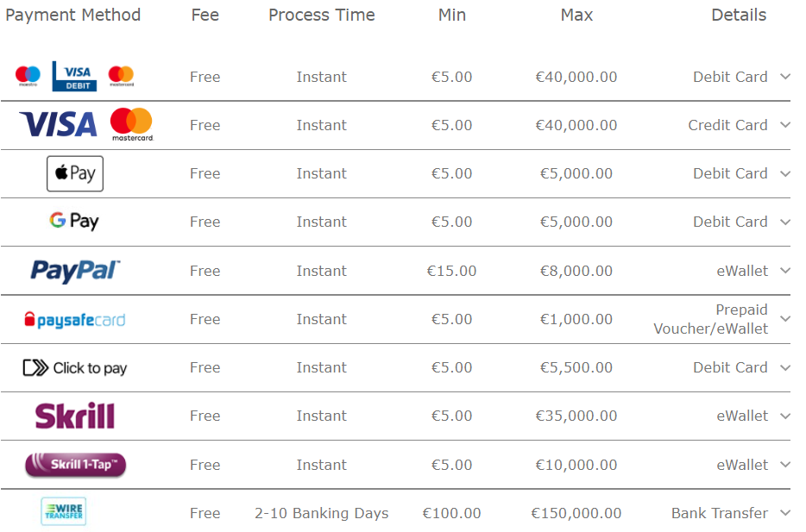Expand the Credit Card details chevron
806x532 pixels.
point(785,125)
